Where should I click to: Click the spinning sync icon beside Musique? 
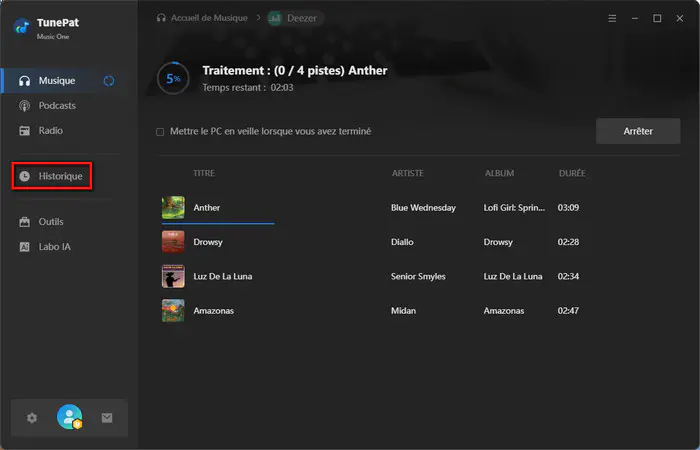point(109,81)
